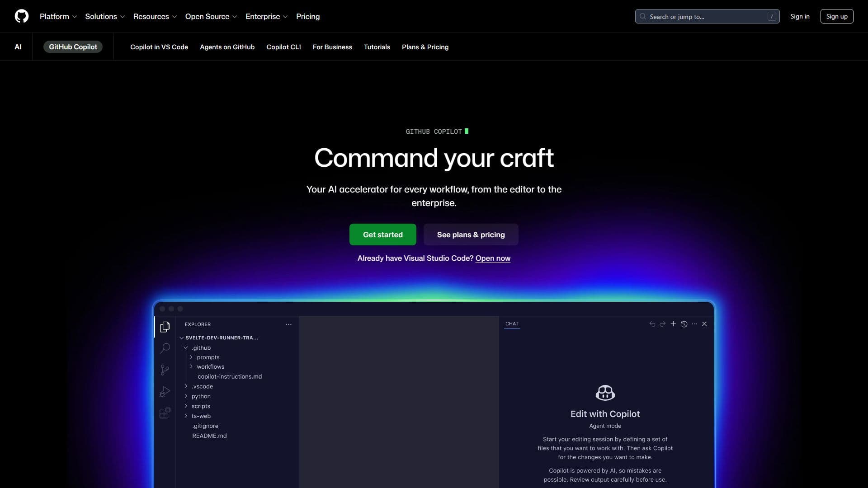This screenshot has height=488, width=868.
Task: Open Tutorials tab
Action: [x=377, y=47]
